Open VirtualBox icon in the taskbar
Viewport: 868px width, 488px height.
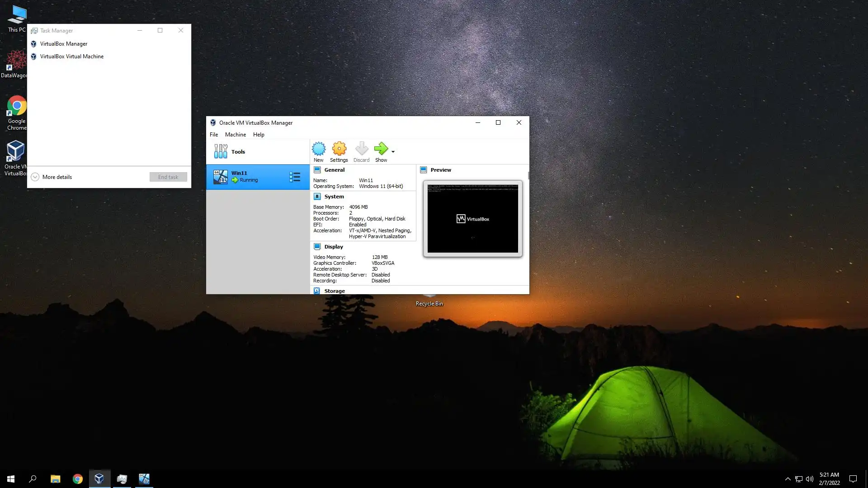99,479
